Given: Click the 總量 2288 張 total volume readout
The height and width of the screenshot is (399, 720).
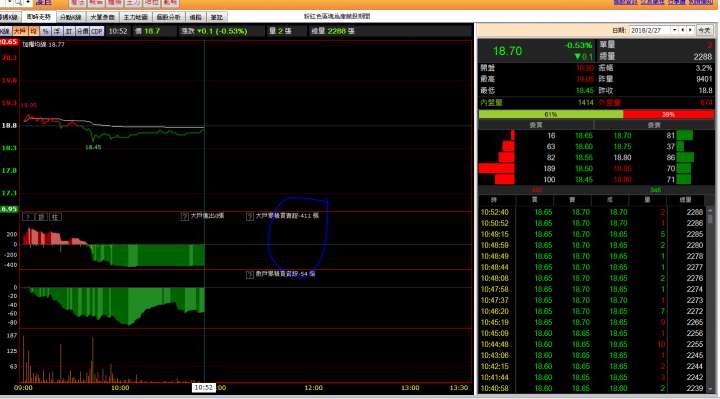Looking at the screenshot, I should (332, 31).
